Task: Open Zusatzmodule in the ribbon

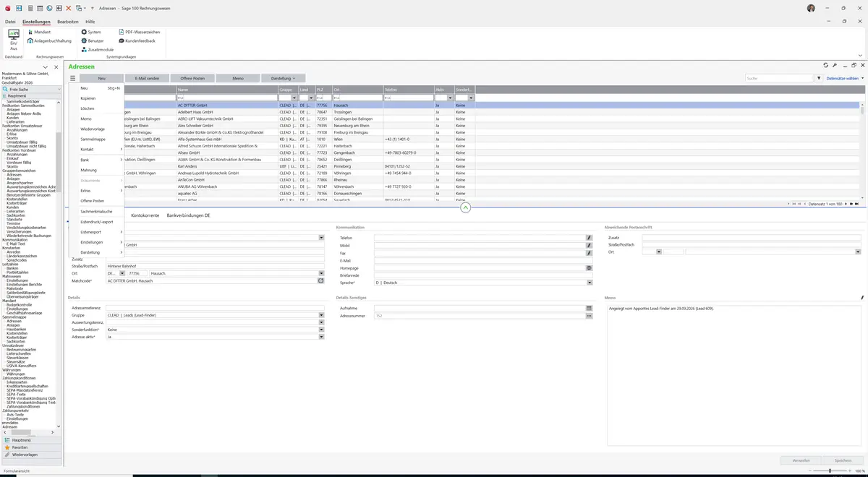Action: pos(97,49)
